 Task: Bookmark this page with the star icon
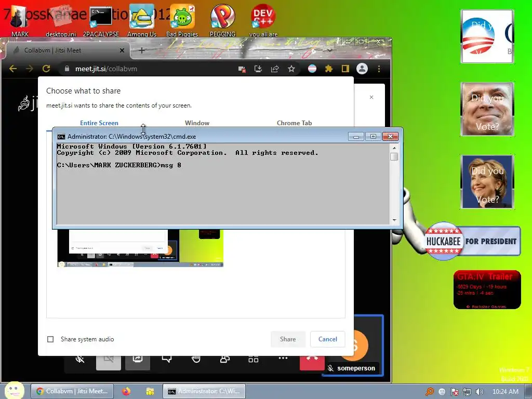pos(291,69)
